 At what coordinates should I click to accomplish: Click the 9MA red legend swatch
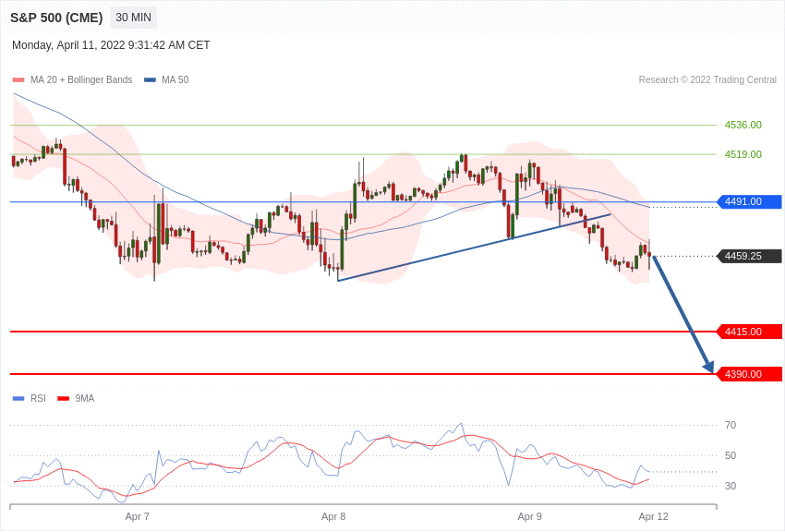pos(64,398)
